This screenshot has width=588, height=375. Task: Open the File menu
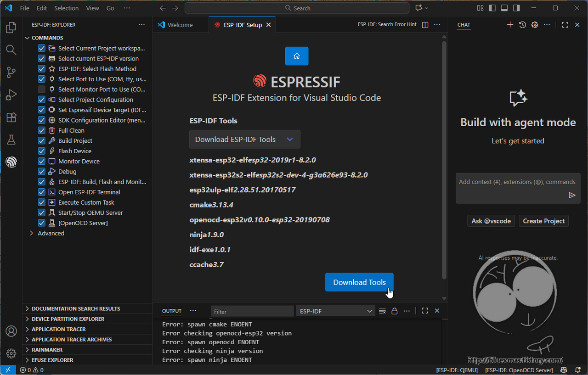coord(25,8)
